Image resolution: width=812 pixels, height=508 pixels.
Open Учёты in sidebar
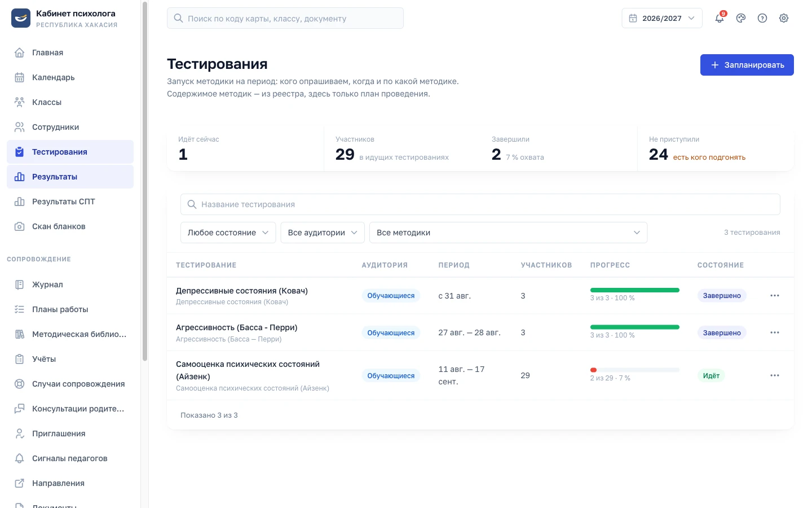click(x=70, y=359)
